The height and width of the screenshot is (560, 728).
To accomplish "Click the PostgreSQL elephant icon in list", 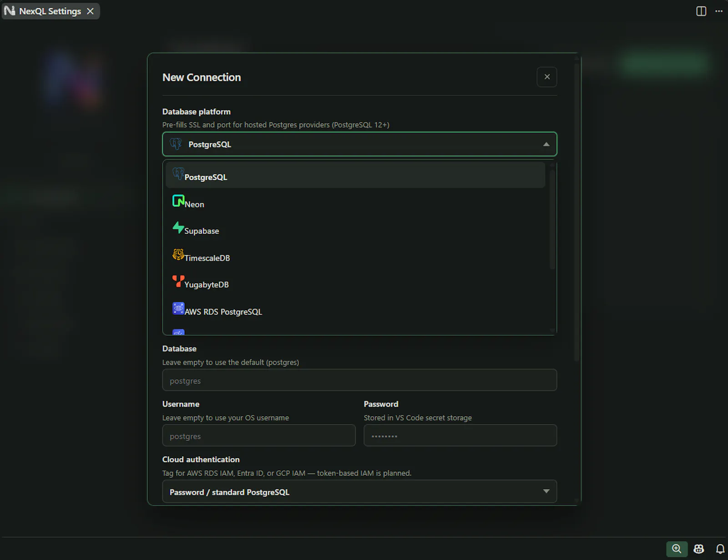I will (x=178, y=173).
